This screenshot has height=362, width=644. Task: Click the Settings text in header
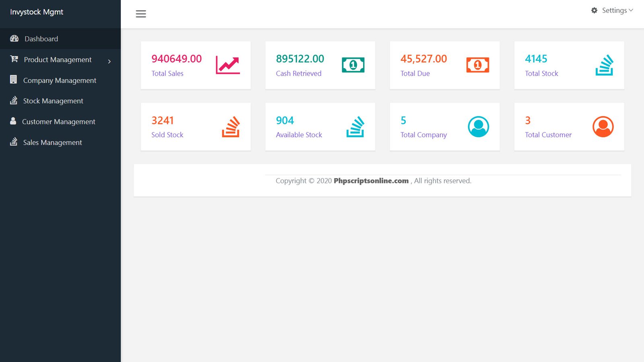614,10
